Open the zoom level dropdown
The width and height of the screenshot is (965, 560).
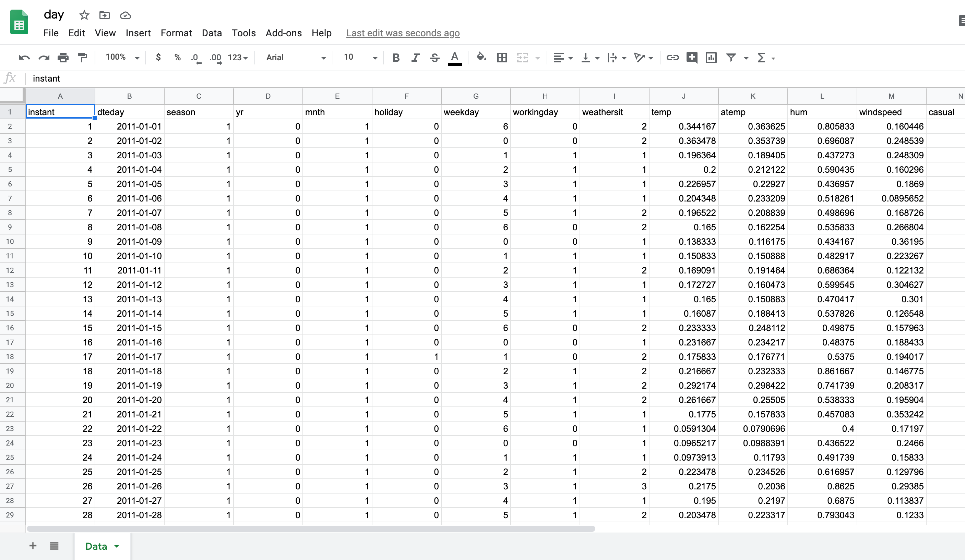click(121, 58)
